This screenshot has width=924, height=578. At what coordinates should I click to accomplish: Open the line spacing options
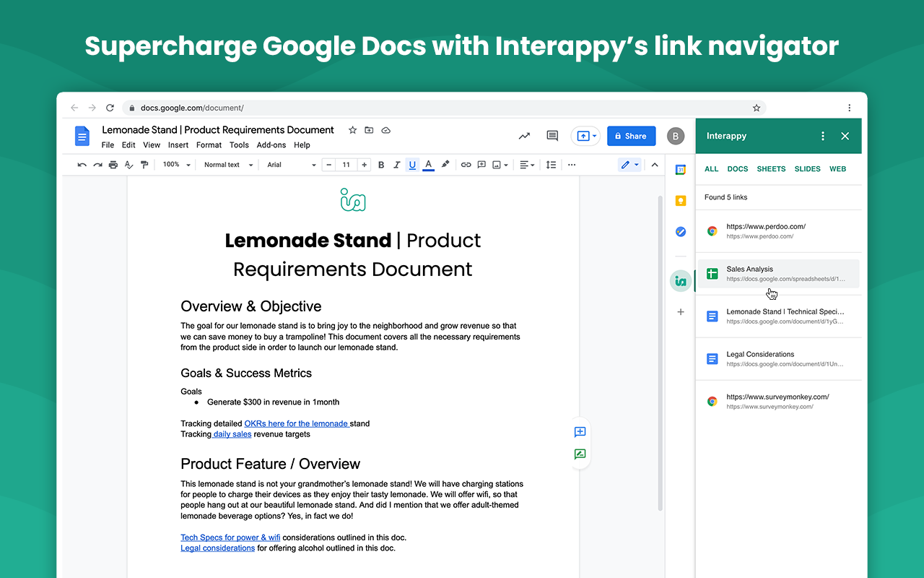coord(551,165)
